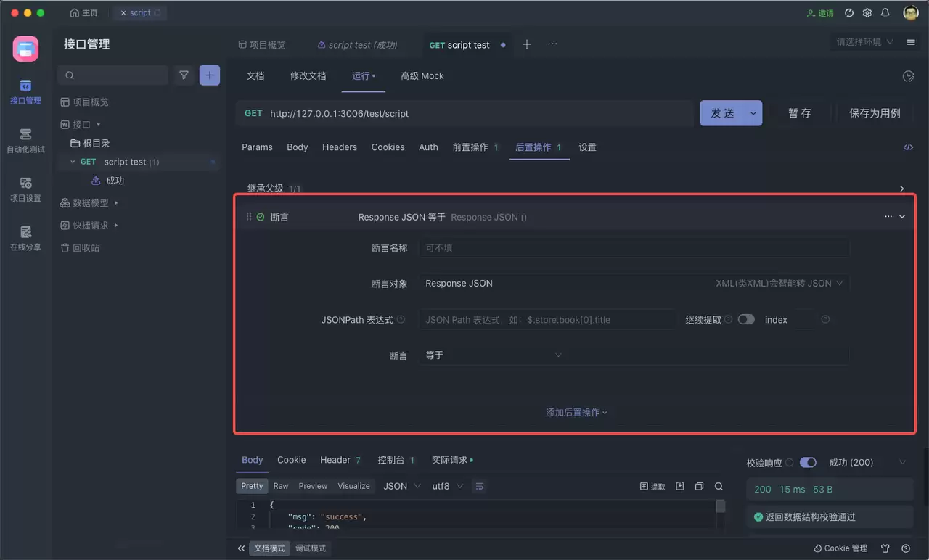Toggle the assertion enabled green check
929x560 pixels.
pos(261,217)
